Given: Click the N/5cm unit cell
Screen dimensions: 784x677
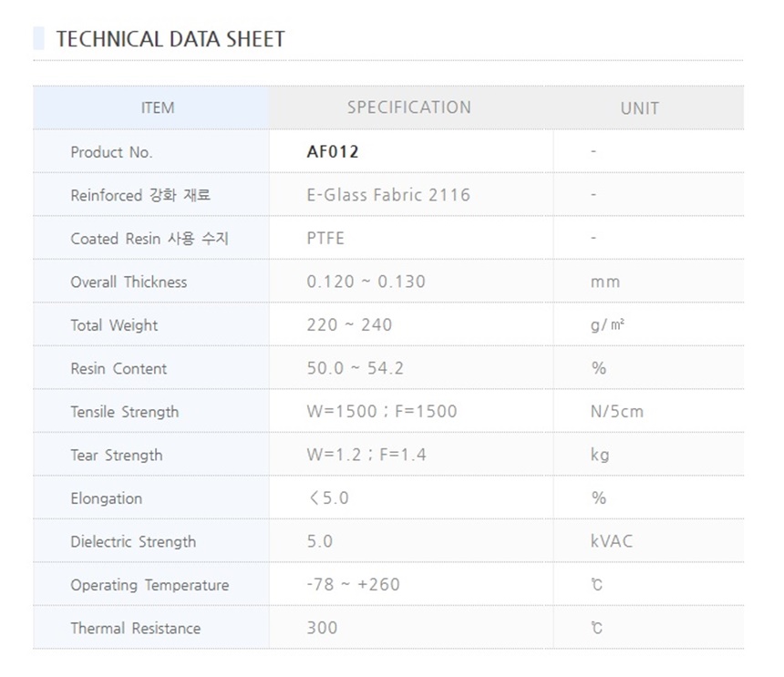Looking at the screenshot, I should 617,412.
